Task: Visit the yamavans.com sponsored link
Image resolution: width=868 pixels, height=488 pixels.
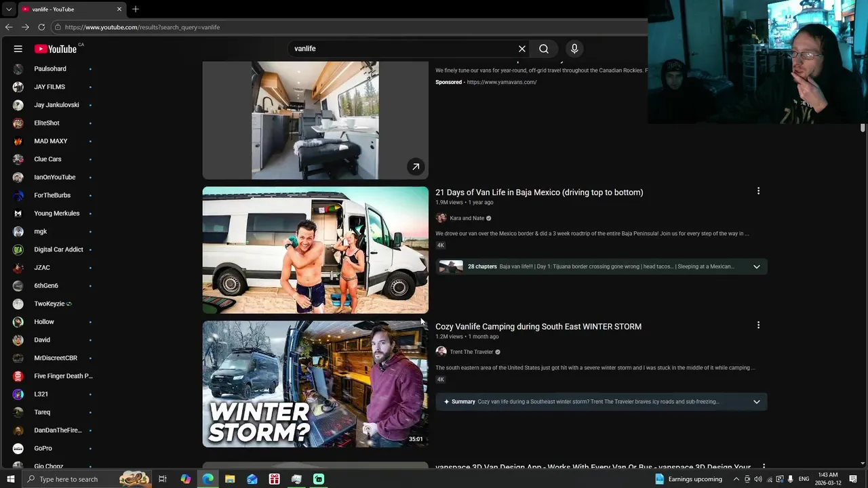Action: pyautogui.click(x=502, y=82)
